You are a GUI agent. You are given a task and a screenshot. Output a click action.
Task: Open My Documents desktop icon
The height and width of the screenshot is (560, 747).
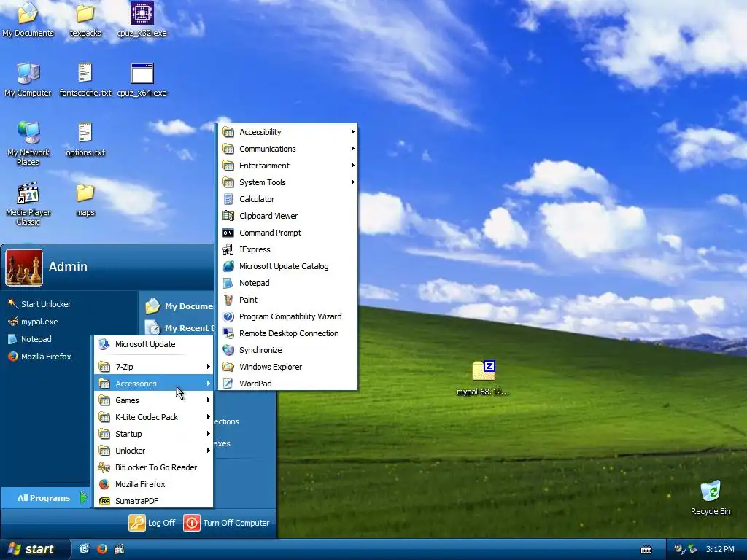28,19
